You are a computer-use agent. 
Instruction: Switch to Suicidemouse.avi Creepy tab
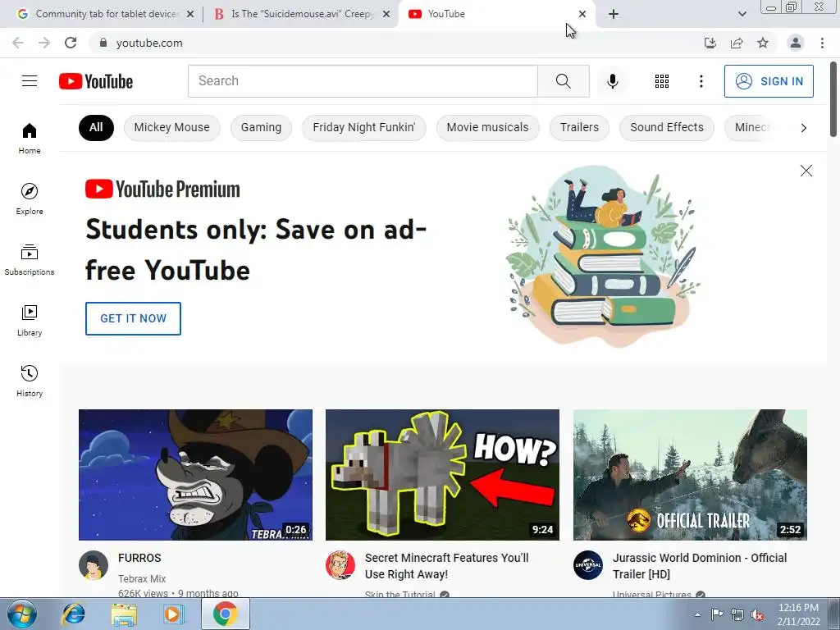pos(302,14)
